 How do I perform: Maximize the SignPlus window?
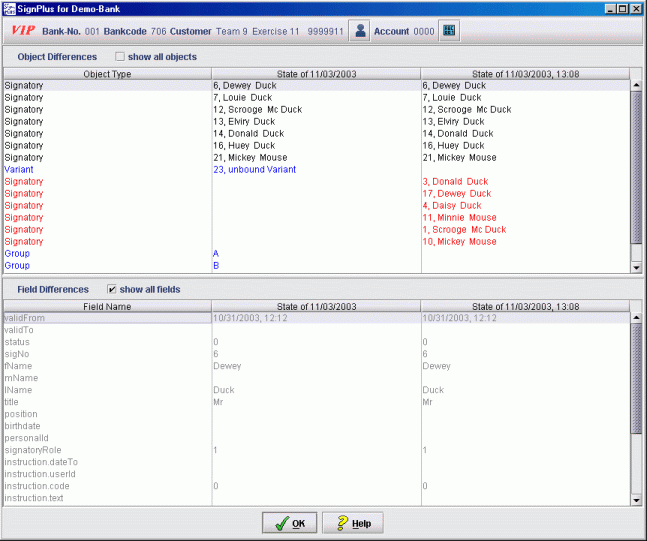[x=622, y=8]
